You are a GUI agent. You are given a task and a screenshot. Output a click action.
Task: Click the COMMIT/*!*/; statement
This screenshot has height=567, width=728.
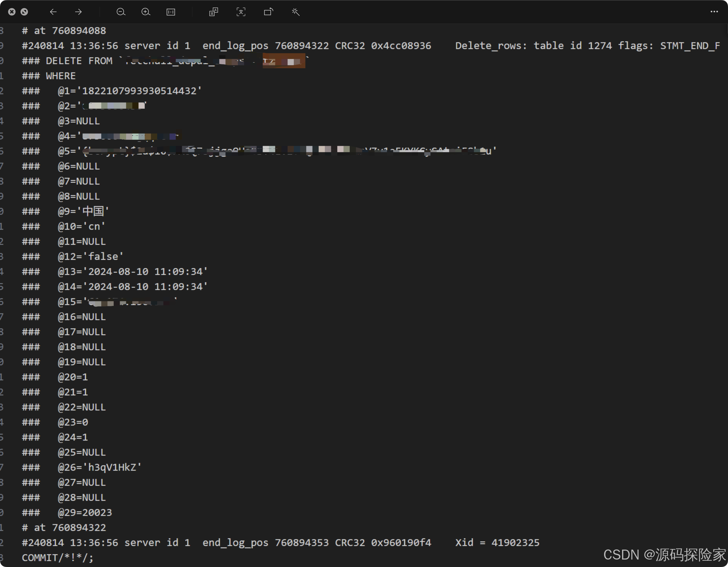57,557
